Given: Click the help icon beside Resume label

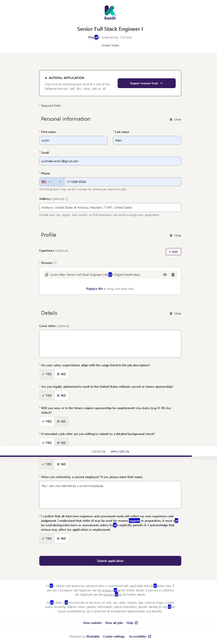Looking at the screenshot, I should 55,263.
